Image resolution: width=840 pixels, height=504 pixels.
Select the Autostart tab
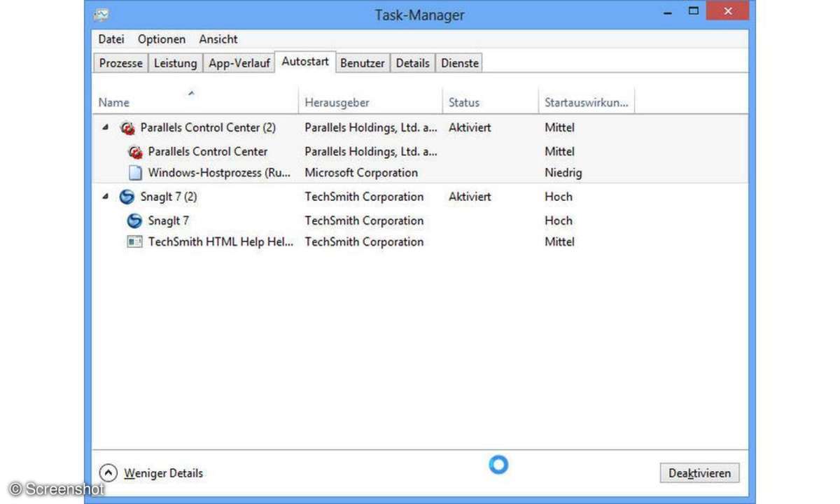[x=305, y=62]
